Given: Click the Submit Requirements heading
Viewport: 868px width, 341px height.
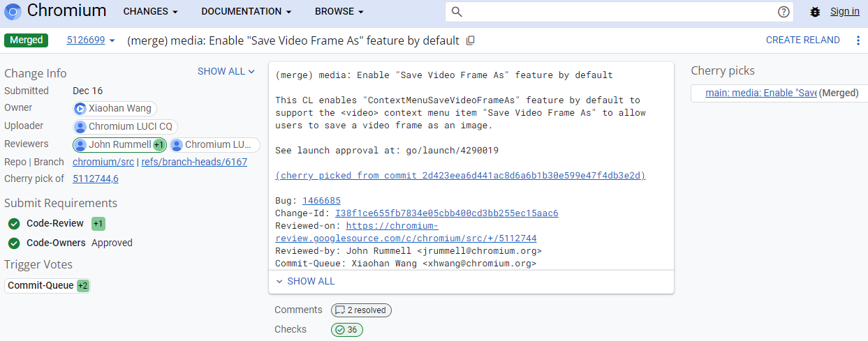Looking at the screenshot, I should (x=61, y=203).
